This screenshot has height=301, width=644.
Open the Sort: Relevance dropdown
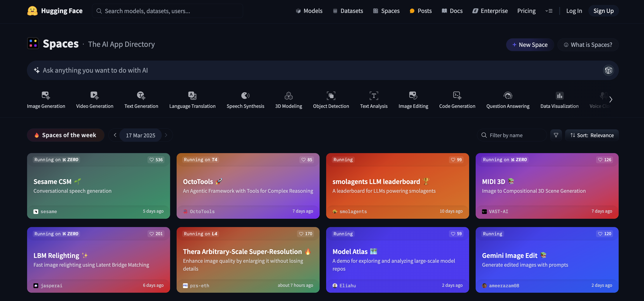click(x=592, y=135)
